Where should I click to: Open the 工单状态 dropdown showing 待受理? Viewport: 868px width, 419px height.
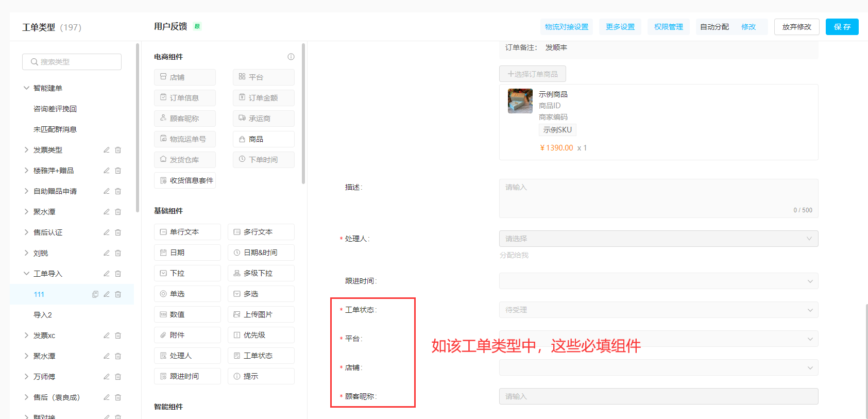(x=659, y=310)
